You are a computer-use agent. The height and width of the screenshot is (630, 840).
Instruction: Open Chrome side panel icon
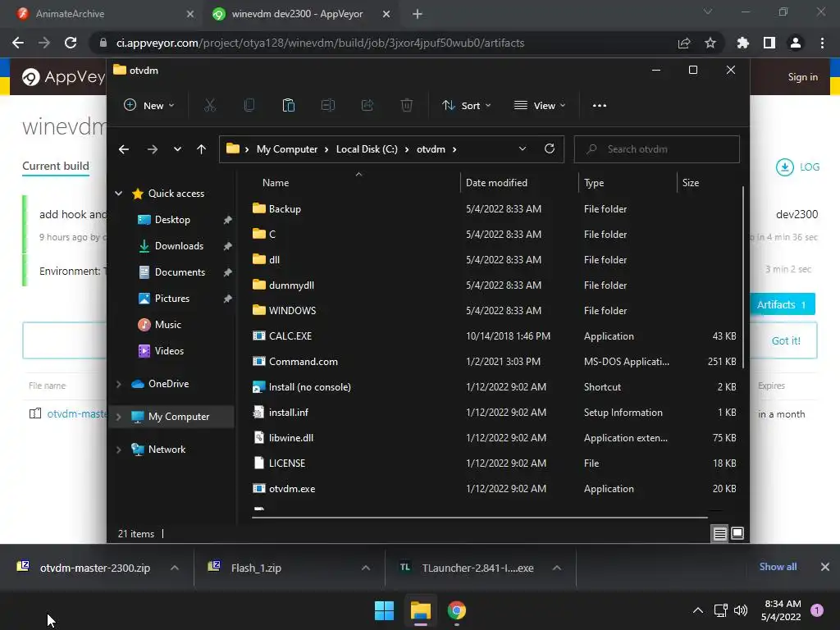coord(769,43)
